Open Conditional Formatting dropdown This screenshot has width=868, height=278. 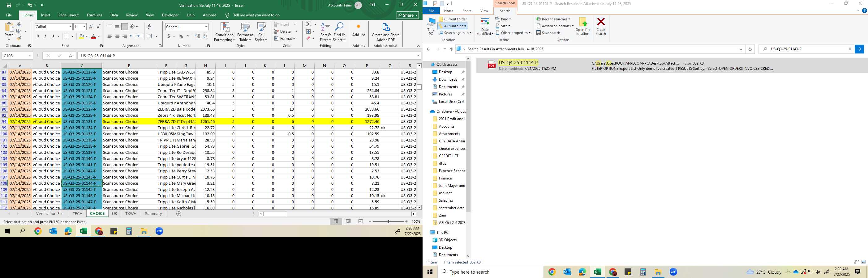coord(225,32)
